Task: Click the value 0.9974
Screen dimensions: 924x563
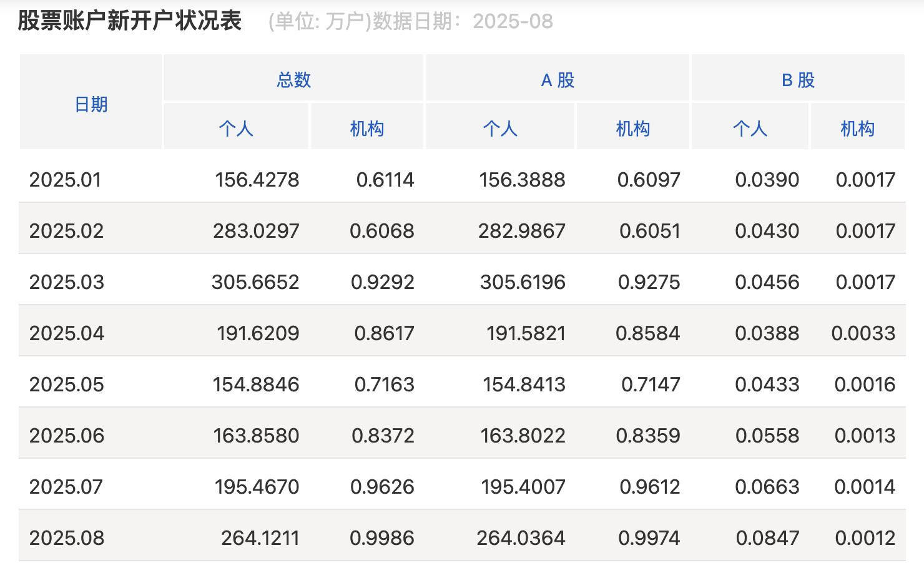Action: click(x=649, y=538)
